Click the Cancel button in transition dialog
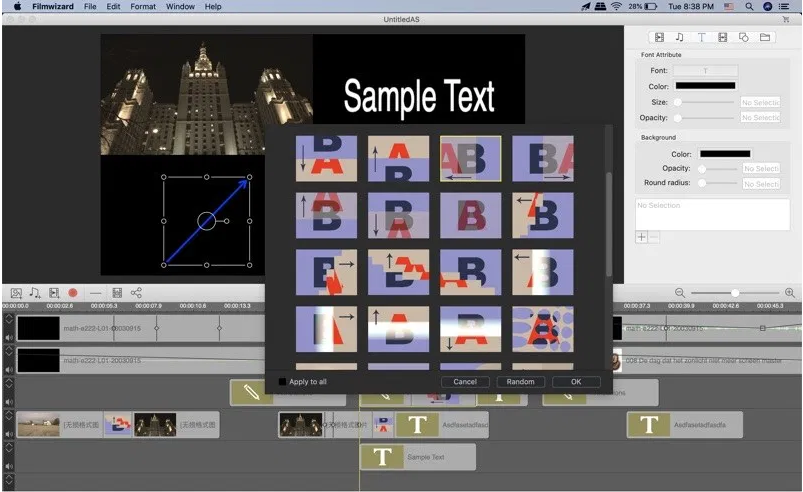 (x=465, y=382)
